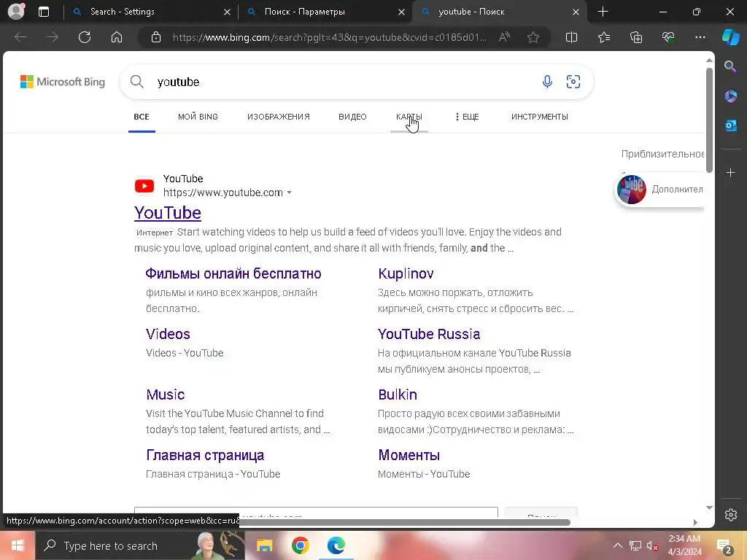Image resolution: width=747 pixels, height=560 pixels.
Task: Go to the Home page icon
Action: 117,37
